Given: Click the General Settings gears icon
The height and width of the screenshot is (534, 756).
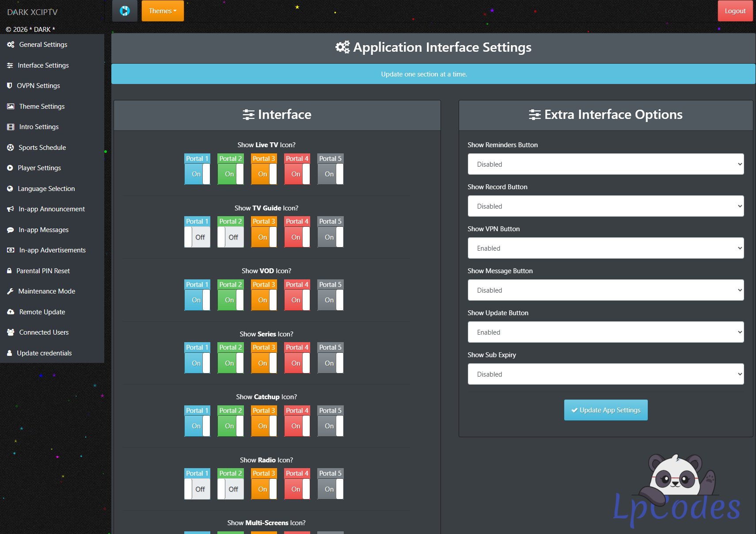Looking at the screenshot, I should tap(11, 45).
